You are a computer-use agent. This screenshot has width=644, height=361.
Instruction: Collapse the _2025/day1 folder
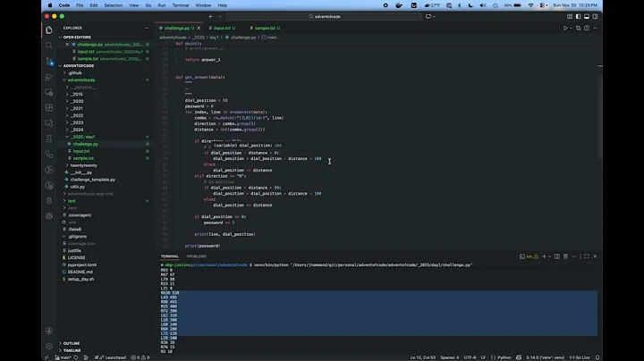tap(82, 137)
